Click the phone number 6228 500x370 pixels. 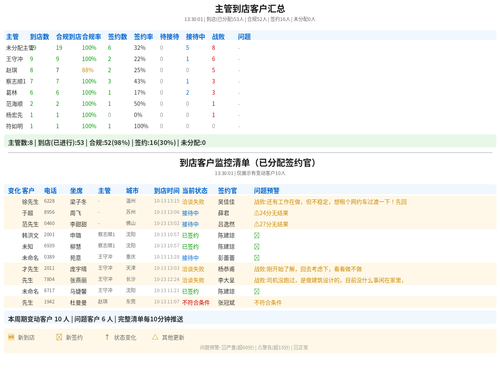pyautogui.click(x=49, y=201)
